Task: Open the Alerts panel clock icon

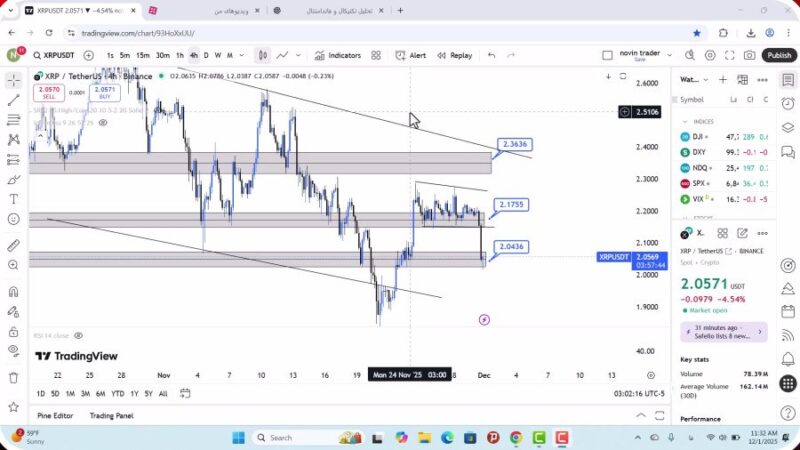Action: (788, 102)
